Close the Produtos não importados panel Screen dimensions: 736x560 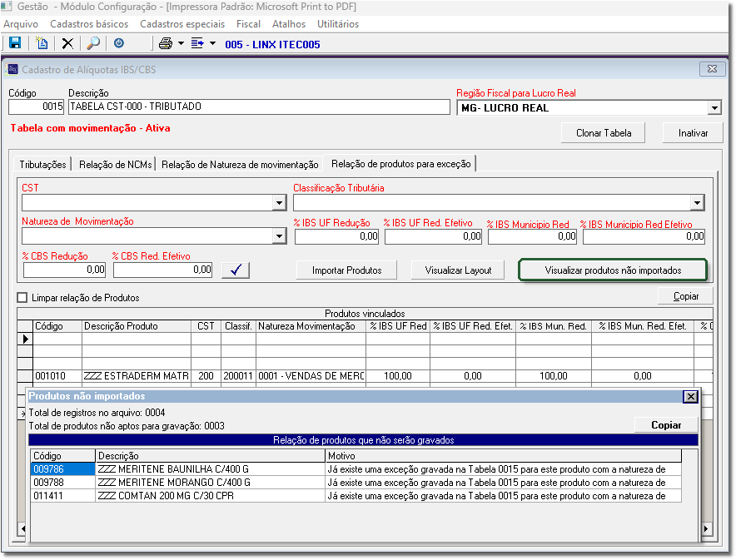pyautogui.click(x=689, y=397)
